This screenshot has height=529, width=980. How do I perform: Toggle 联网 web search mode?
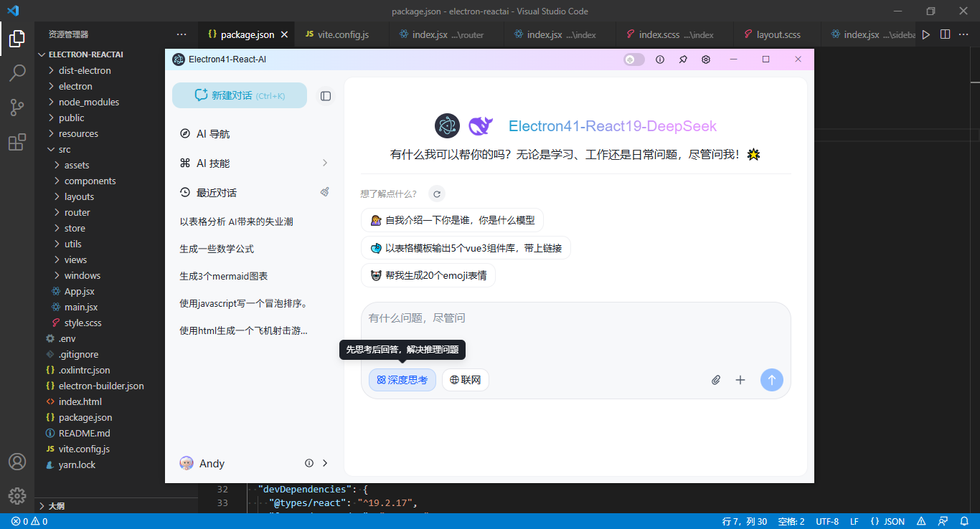pyautogui.click(x=466, y=380)
